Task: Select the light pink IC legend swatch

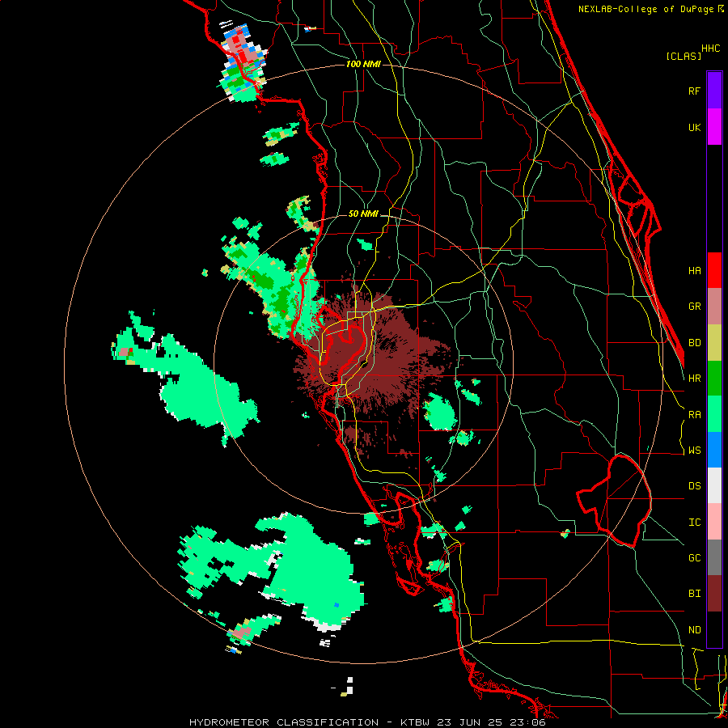Action: tap(714, 522)
